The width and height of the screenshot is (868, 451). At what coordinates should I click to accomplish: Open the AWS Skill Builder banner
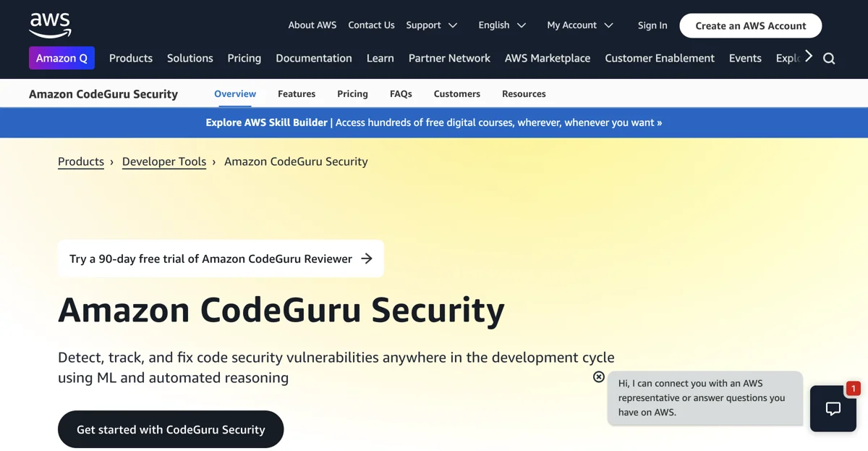click(x=434, y=122)
